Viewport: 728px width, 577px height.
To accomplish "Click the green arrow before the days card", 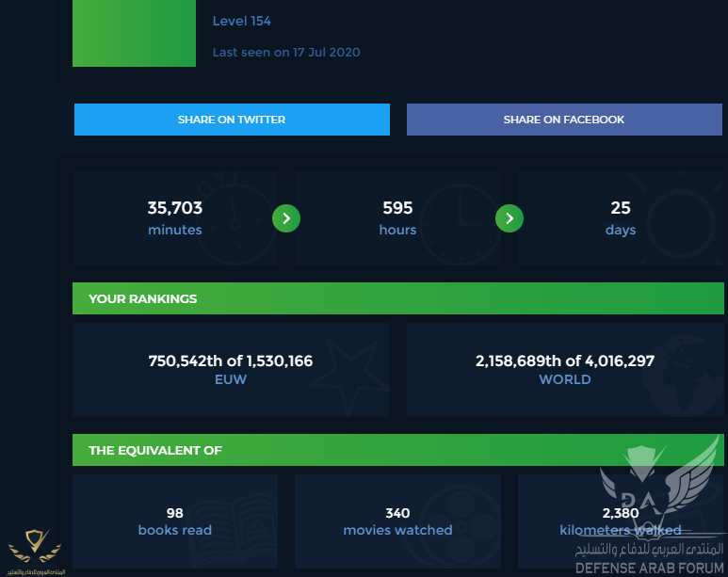I will [x=510, y=219].
